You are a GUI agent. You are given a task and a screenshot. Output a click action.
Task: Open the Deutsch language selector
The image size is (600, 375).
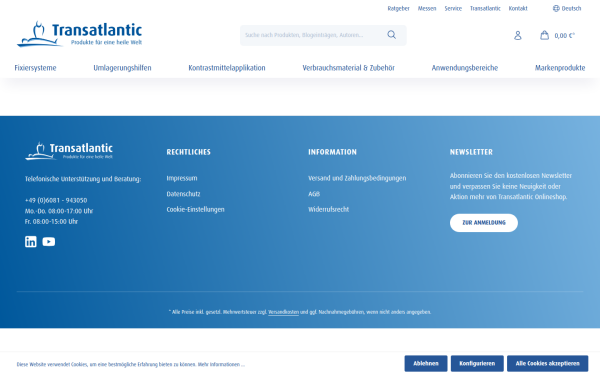pyautogui.click(x=567, y=8)
